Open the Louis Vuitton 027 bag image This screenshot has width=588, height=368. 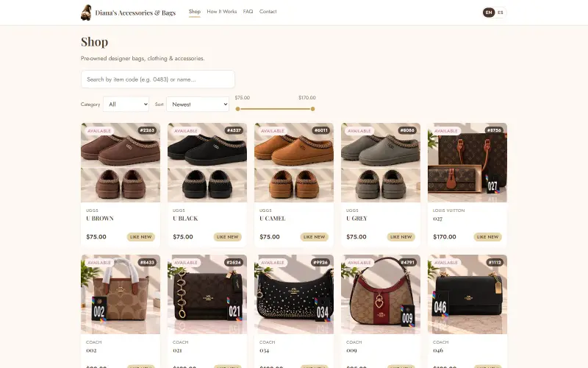[x=467, y=163]
